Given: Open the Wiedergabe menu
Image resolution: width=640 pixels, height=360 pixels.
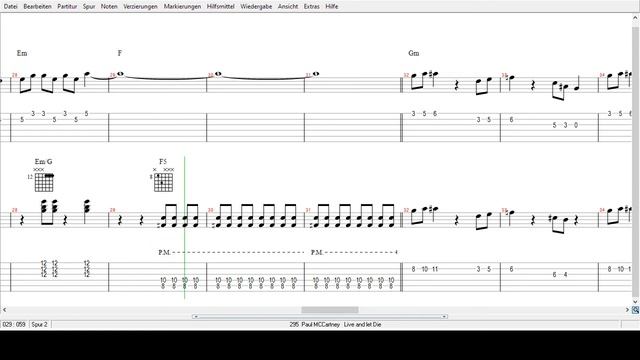Looking at the screenshot, I should (256, 7).
